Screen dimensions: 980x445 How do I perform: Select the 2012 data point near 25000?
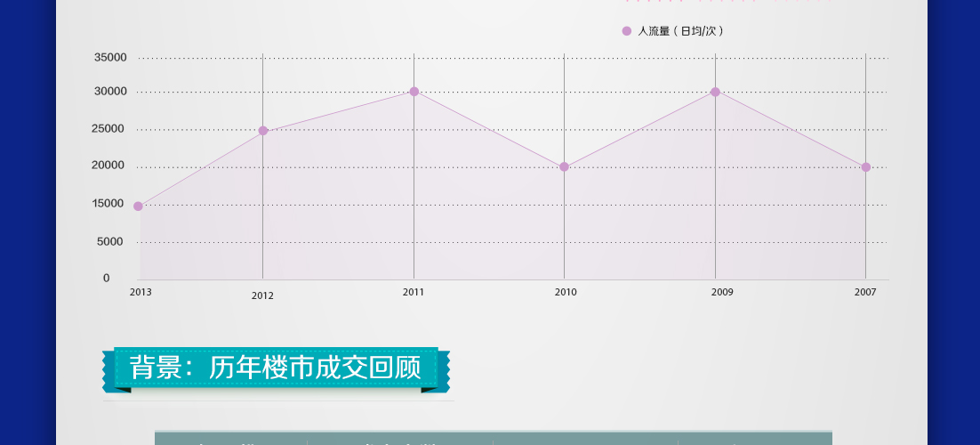point(263,131)
